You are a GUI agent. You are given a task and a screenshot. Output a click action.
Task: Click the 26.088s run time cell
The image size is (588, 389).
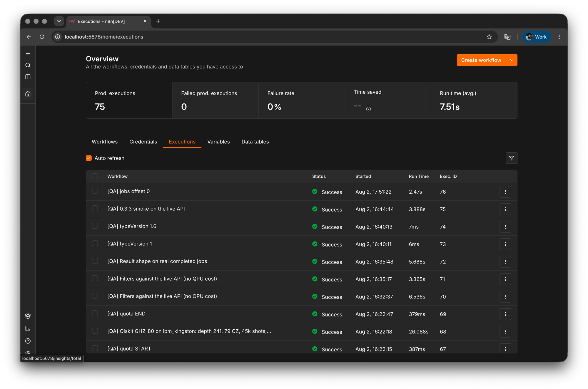[x=419, y=332]
